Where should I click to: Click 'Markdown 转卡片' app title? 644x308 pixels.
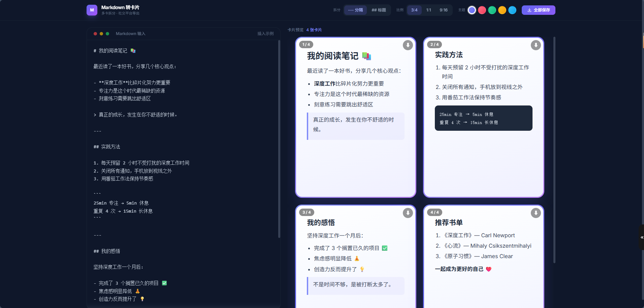[120, 7]
